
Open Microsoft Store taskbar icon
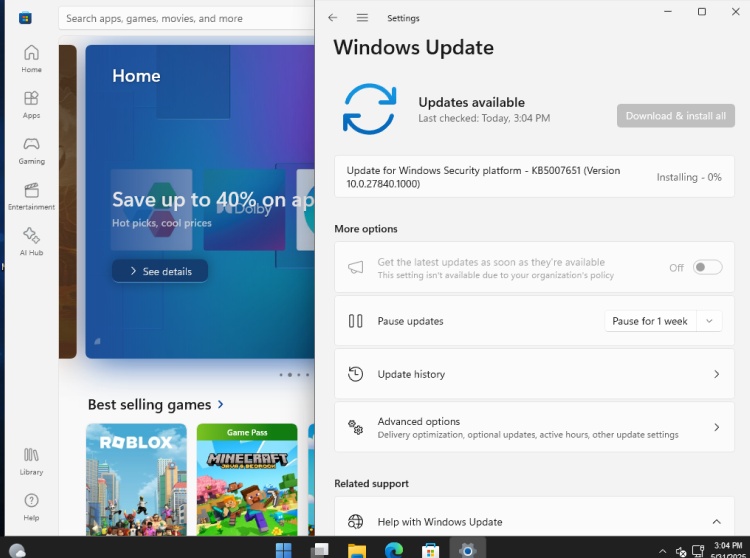(x=430, y=550)
